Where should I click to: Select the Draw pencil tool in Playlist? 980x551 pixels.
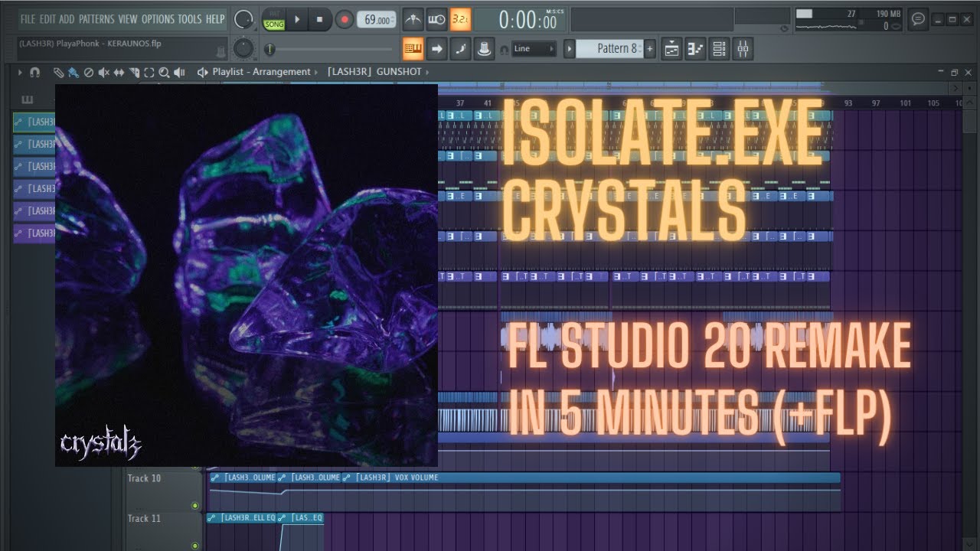[x=58, y=73]
